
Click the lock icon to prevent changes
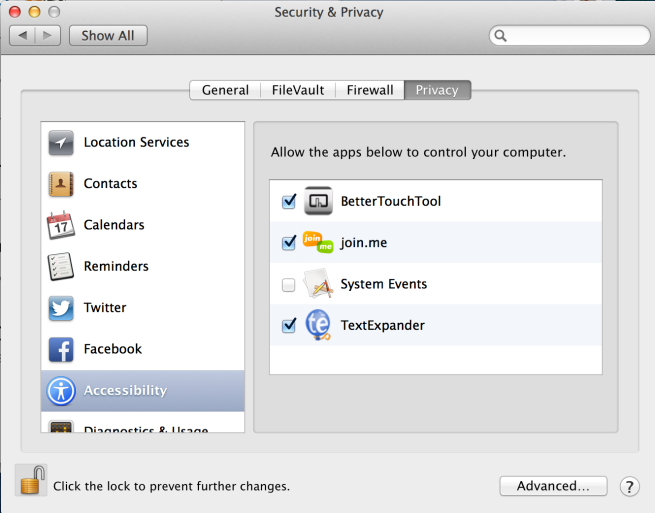point(32,481)
